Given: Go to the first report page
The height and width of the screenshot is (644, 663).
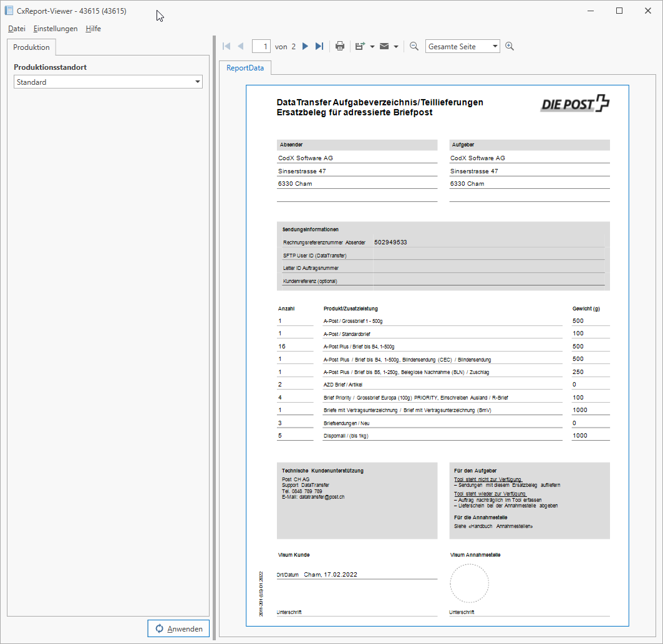Looking at the screenshot, I should [x=226, y=46].
